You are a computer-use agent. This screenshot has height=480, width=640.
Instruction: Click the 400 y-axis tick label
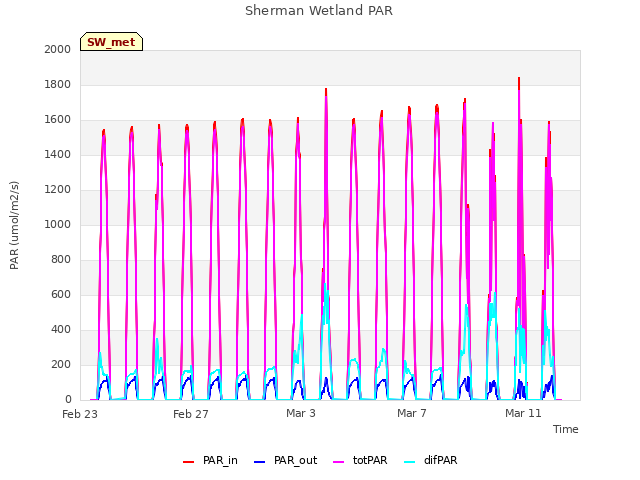(61, 329)
